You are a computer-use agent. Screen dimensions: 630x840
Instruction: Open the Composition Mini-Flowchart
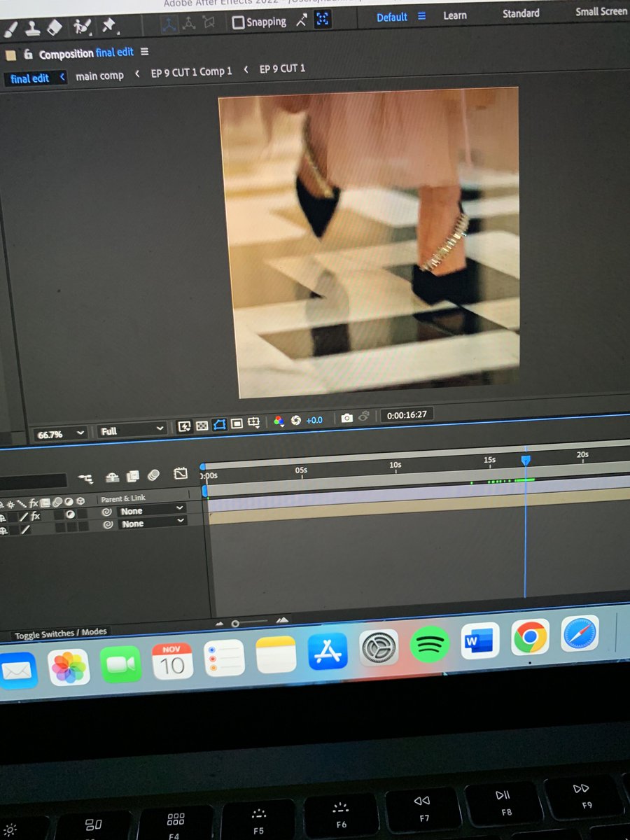pyautogui.click(x=87, y=479)
